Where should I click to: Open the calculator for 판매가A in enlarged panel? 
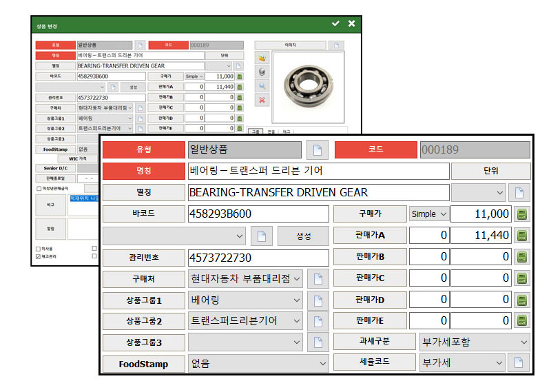click(x=522, y=235)
